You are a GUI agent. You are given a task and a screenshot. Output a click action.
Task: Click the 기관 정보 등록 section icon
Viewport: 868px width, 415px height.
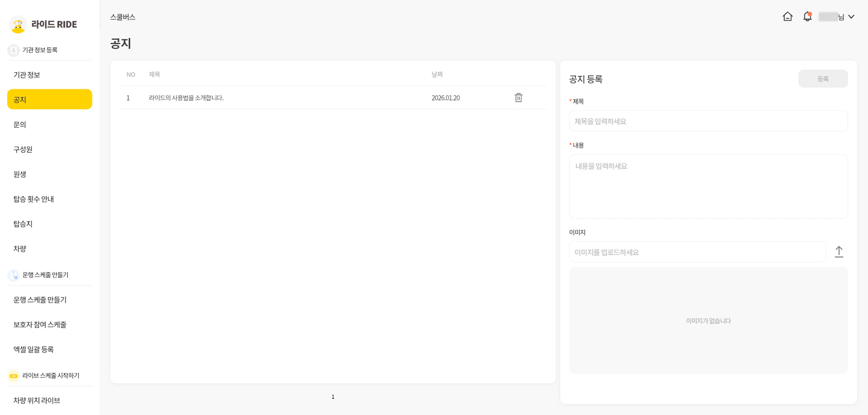[14, 50]
